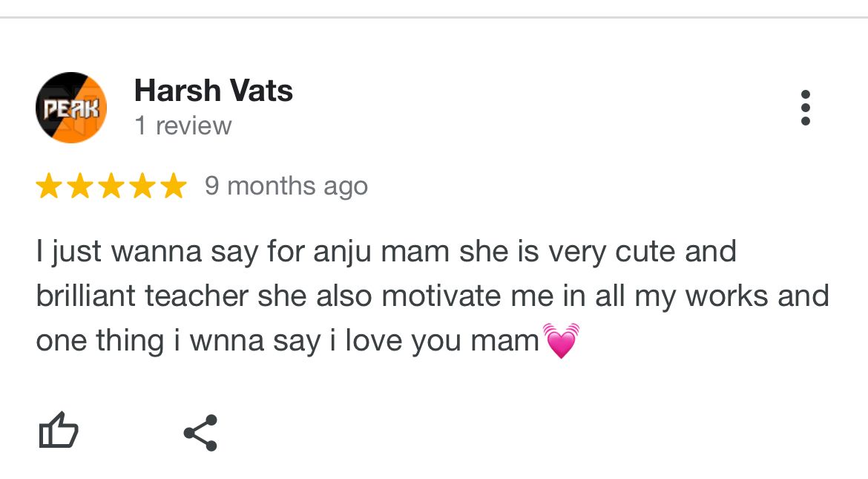Image resolution: width=868 pixels, height=479 pixels.
Task: Click the "1 review" count text
Action: 183,126
